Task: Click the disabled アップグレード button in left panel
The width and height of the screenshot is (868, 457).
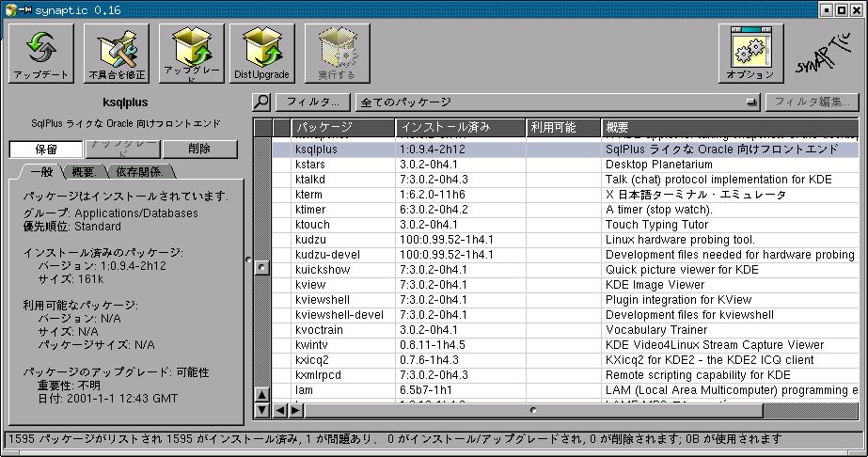Action: (123, 149)
